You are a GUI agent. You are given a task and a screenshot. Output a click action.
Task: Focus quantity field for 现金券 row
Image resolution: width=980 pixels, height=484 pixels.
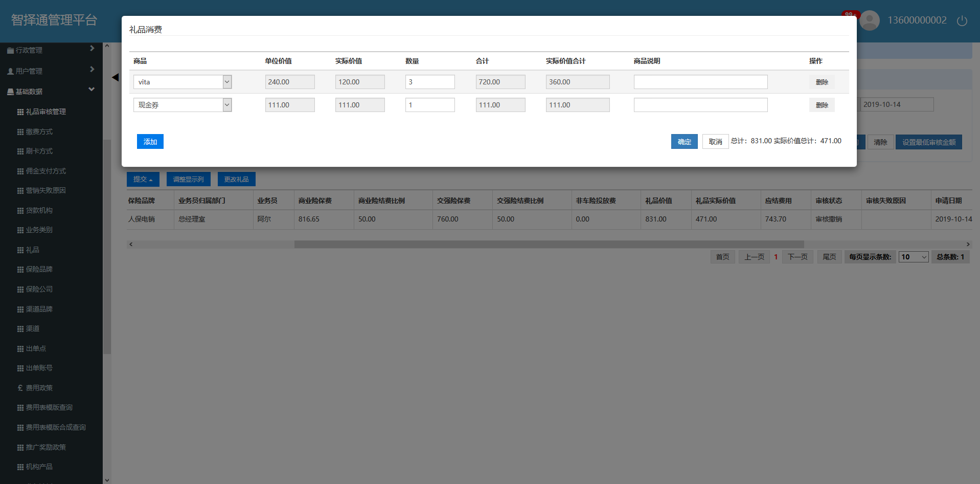coord(430,105)
